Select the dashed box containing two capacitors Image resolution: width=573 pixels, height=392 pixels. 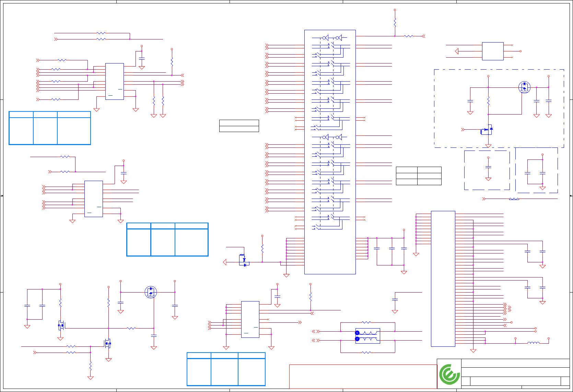pyautogui.click(x=537, y=170)
